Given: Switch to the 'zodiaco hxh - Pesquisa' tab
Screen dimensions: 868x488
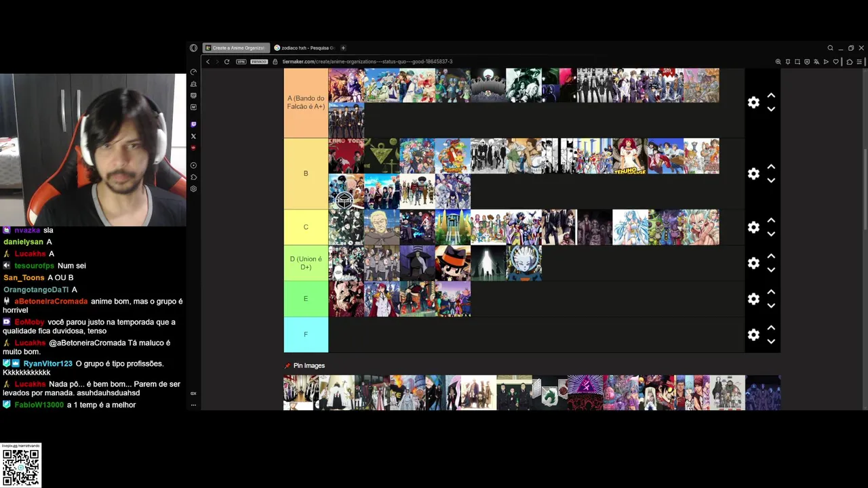Looking at the screenshot, I should (304, 48).
